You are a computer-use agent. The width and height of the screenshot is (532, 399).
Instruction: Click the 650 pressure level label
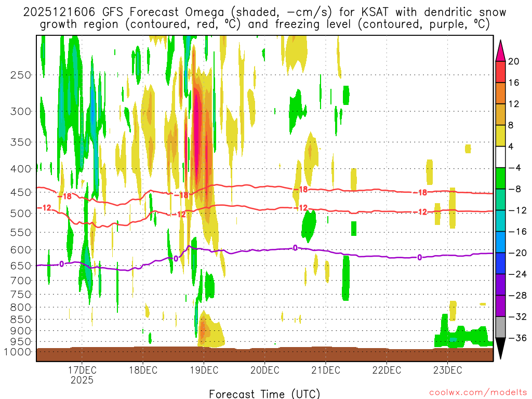pyautogui.click(x=21, y=265)
